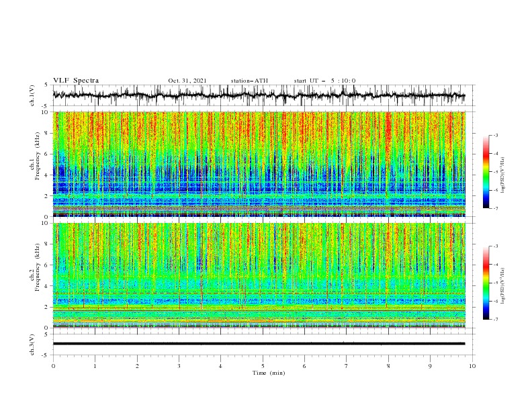
Task: Click the date 'Oct. 31, 2021'
Action: pos(187,81)
